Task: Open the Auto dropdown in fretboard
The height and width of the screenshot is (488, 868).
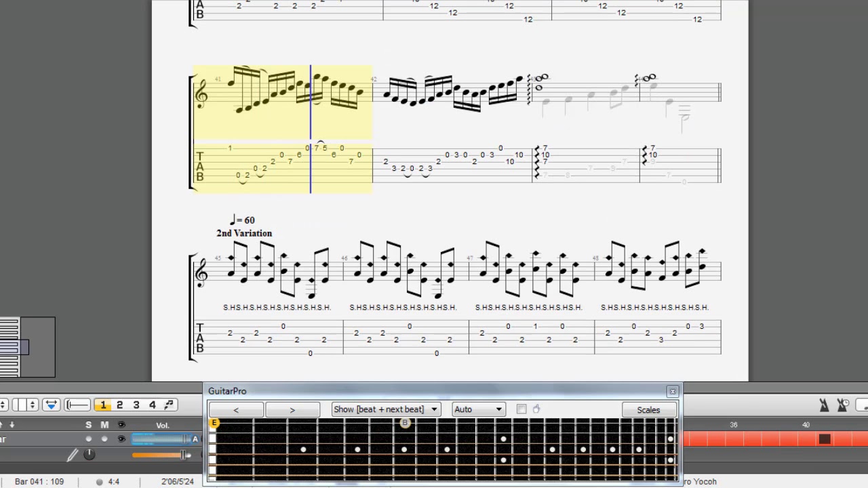Action: [x=478, y=409]
